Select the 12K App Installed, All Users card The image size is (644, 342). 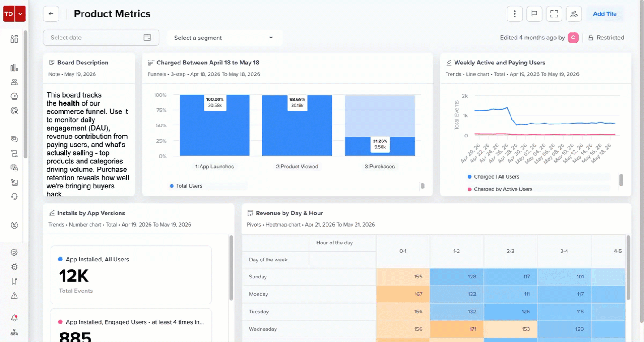coord(131,275)
